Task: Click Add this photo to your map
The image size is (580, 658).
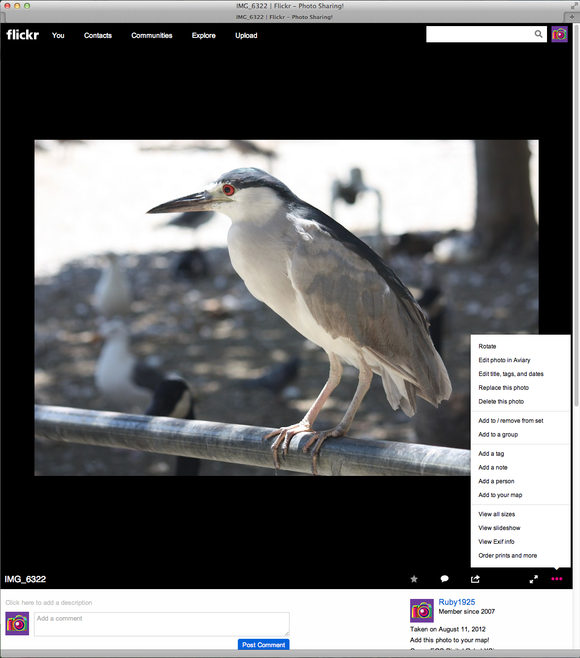Action: 449,640
